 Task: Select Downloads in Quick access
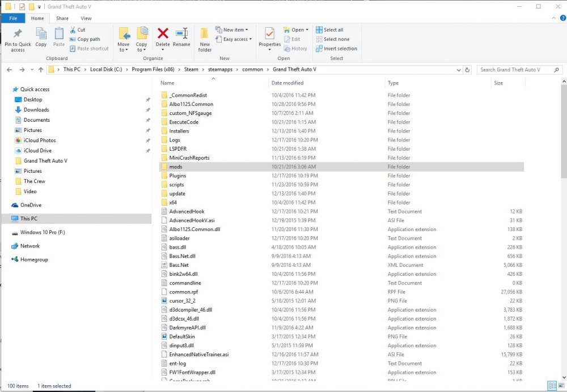(x=36, y=109)
